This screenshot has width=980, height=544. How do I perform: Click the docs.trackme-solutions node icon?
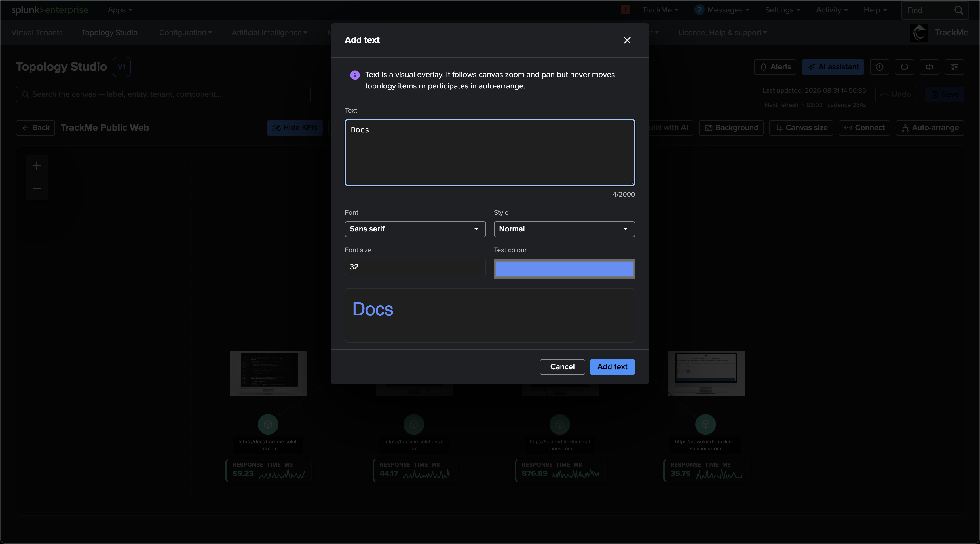coord(268,424)
